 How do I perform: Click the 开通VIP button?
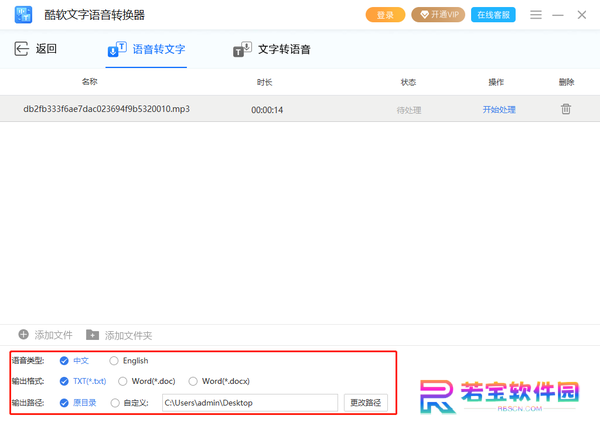[438, 15]
